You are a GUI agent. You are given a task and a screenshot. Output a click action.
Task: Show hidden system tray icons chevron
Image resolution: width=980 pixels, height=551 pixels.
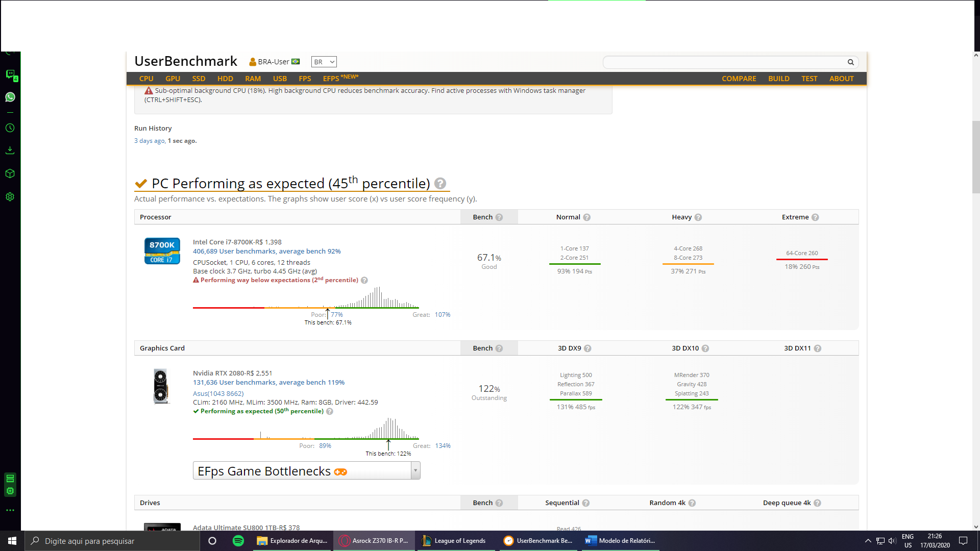tap(868, 541)
